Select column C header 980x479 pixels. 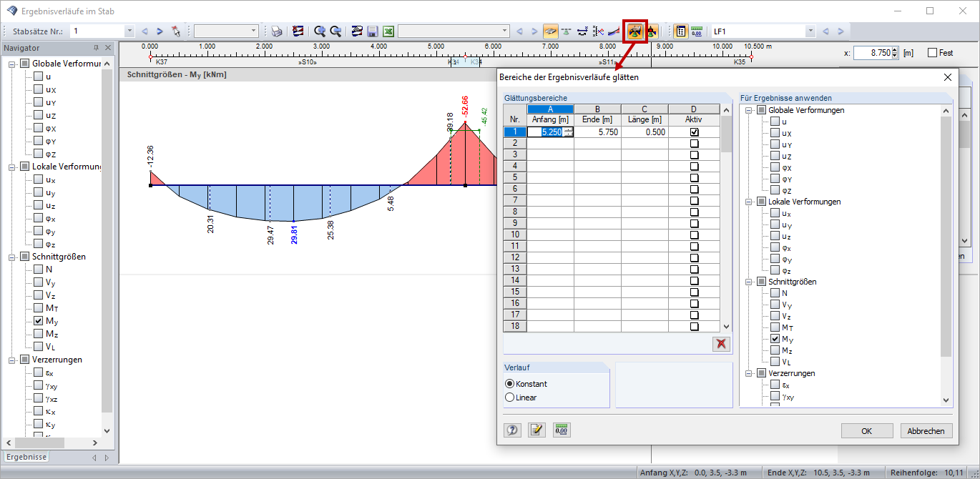645,109
